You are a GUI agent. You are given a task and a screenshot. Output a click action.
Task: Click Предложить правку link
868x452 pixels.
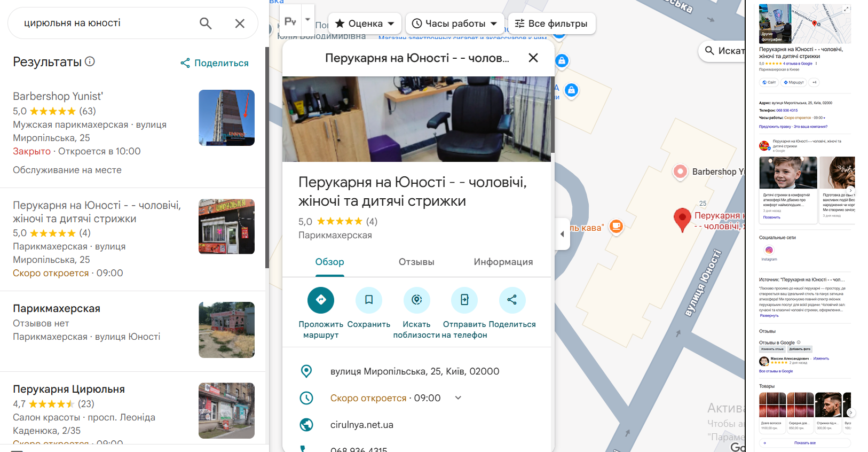click(775, 127)
